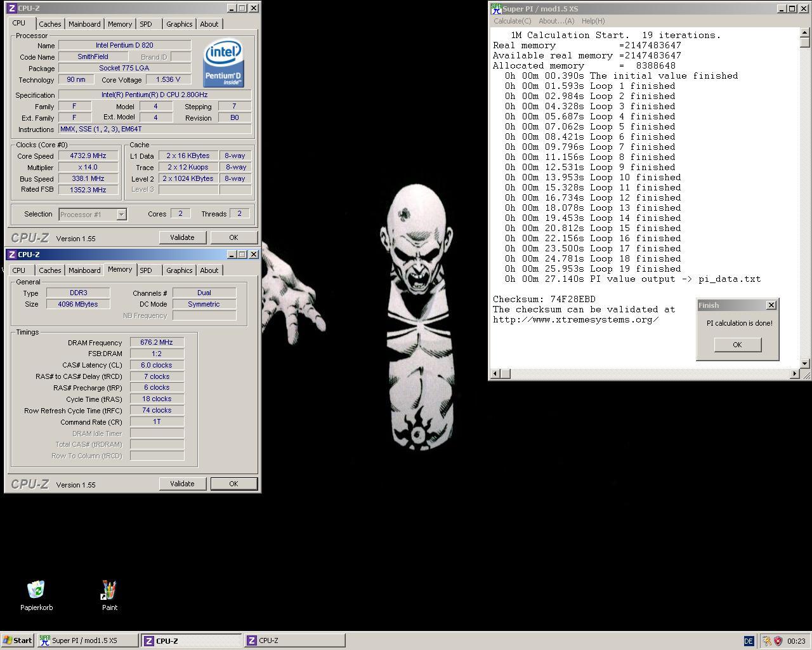Select SPD tab in lower CPU-Z
This screenshot has height=650, width=812.
point(146,270)
